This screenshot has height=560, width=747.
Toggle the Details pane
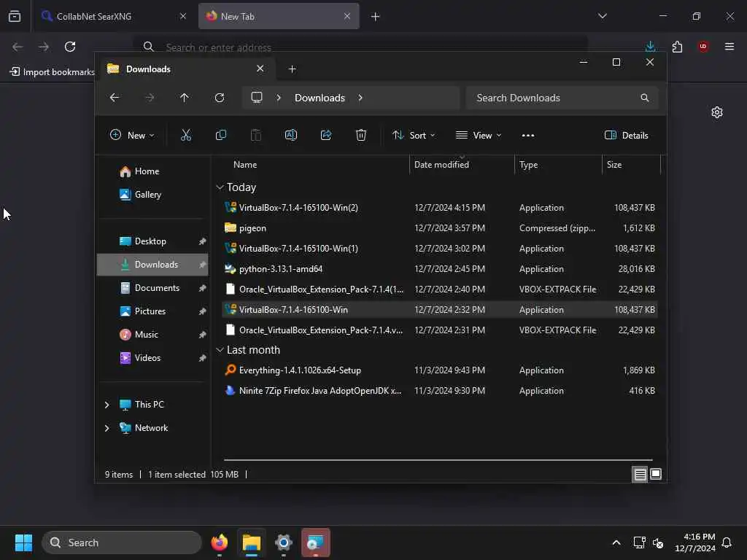coord(626,136)
